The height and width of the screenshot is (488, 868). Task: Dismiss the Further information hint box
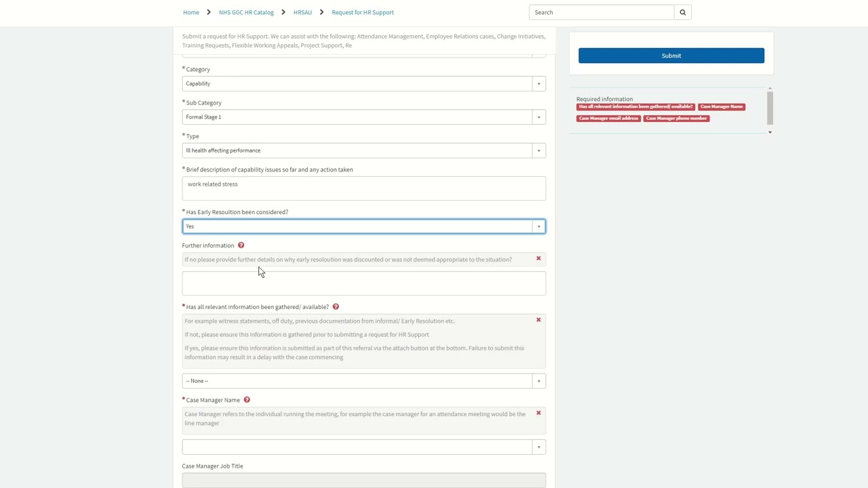click(x=538, y=258)
